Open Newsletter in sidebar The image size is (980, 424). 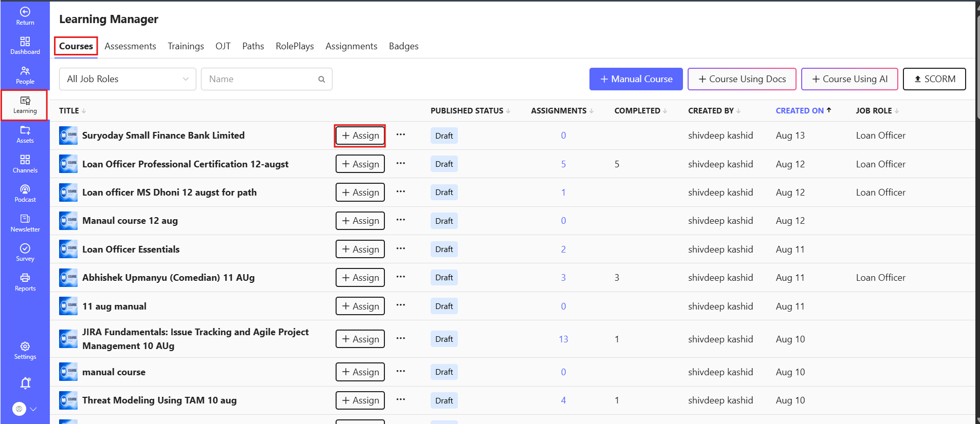[x=25, y=223]
